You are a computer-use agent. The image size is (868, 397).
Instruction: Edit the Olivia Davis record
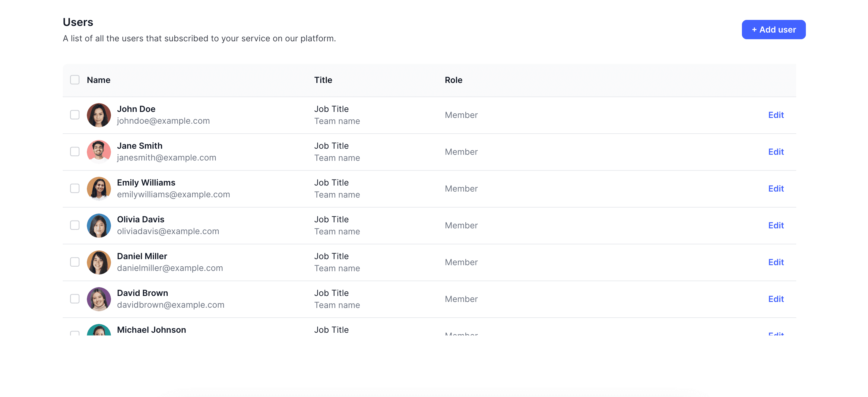(776, 225)
